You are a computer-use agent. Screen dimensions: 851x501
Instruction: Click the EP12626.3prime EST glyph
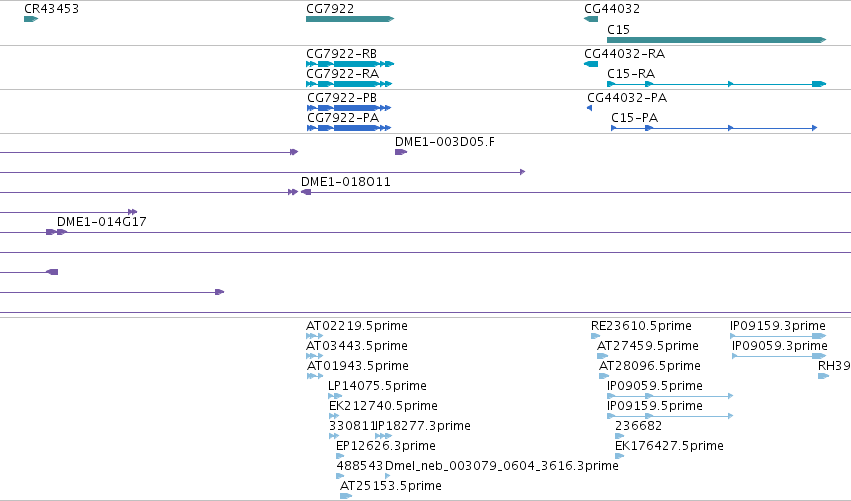tap(340, 456)
